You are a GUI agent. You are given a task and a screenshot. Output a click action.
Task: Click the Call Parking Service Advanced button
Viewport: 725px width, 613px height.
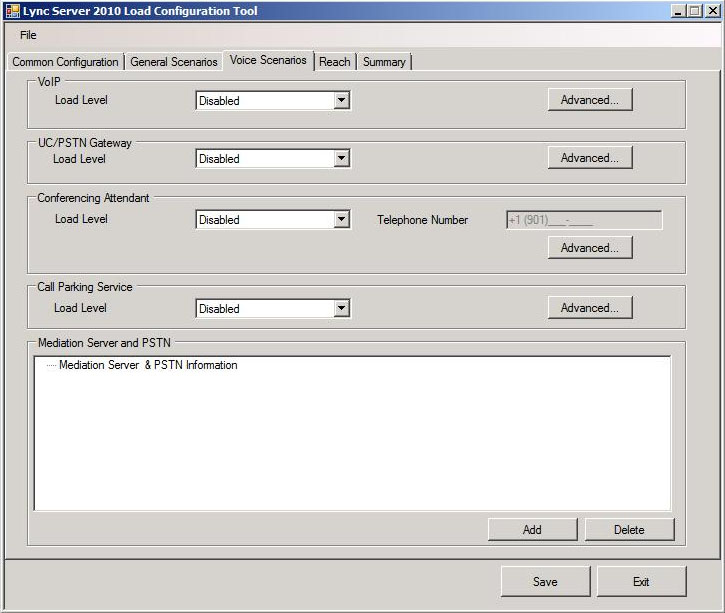click(590, 308)
